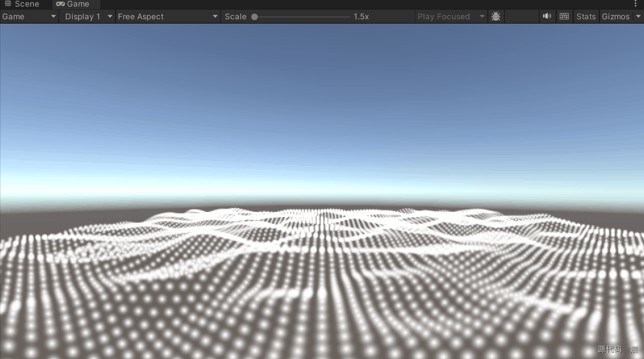
Task: Expand the Gizmos dropdown arrow
Action: (638, 17)
